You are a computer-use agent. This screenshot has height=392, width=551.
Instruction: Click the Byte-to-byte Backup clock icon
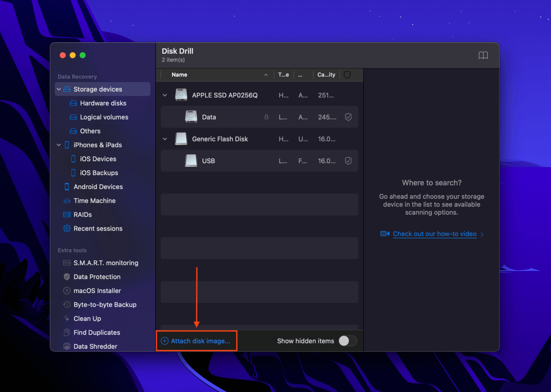click(x=67, y=305)
